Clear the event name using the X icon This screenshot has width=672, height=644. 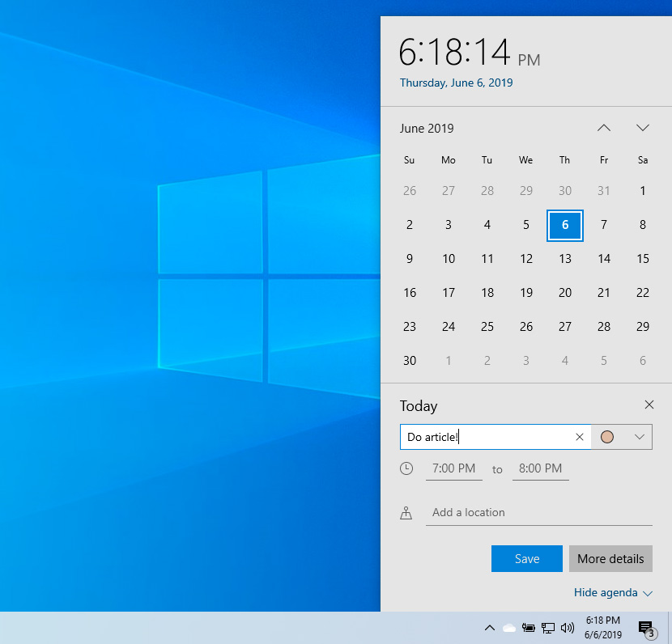click(580, 436)
